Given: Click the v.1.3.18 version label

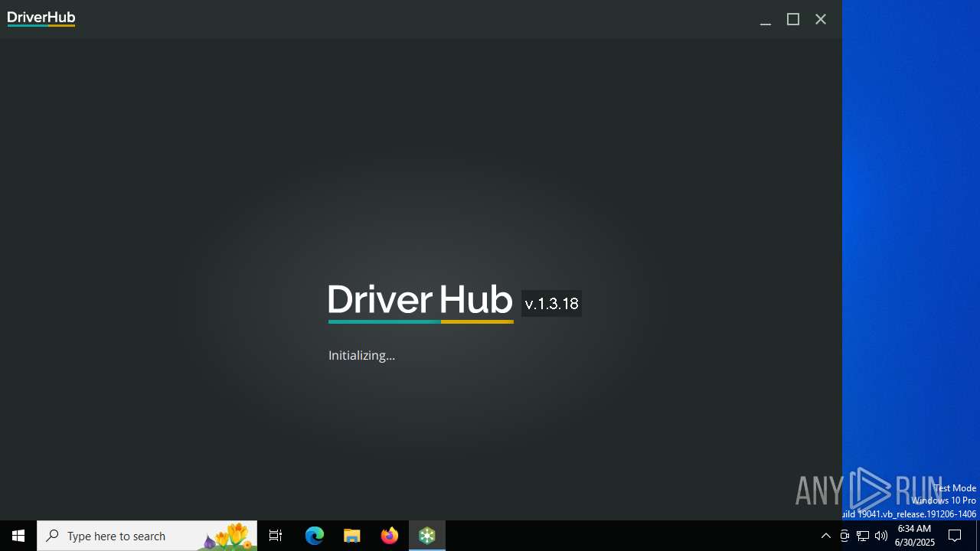Looking at the screenshot, I should (x=551, y=304).
